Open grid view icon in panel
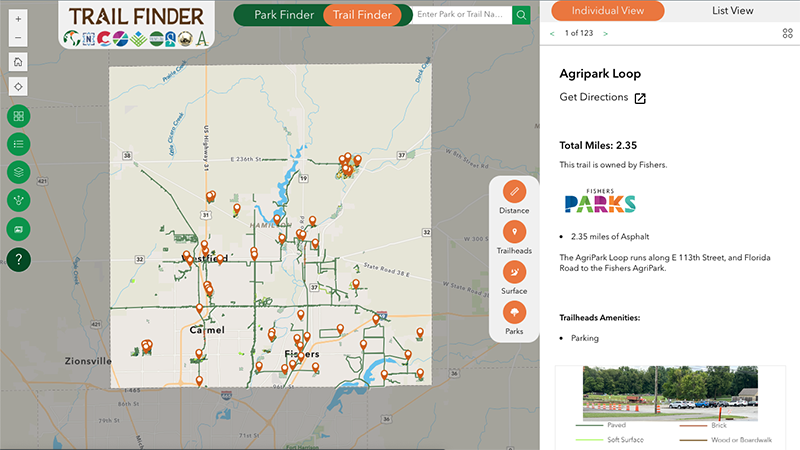 [788, 33]
